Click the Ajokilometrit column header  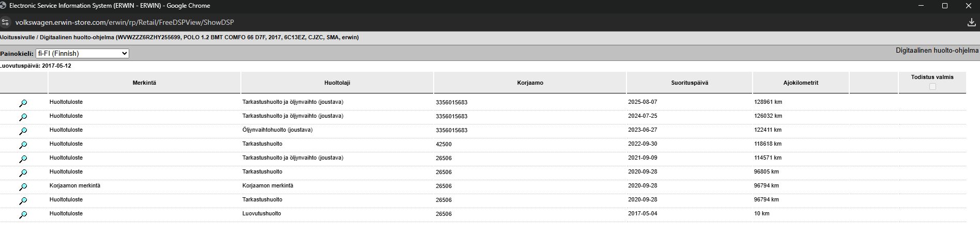pos(801,83)
